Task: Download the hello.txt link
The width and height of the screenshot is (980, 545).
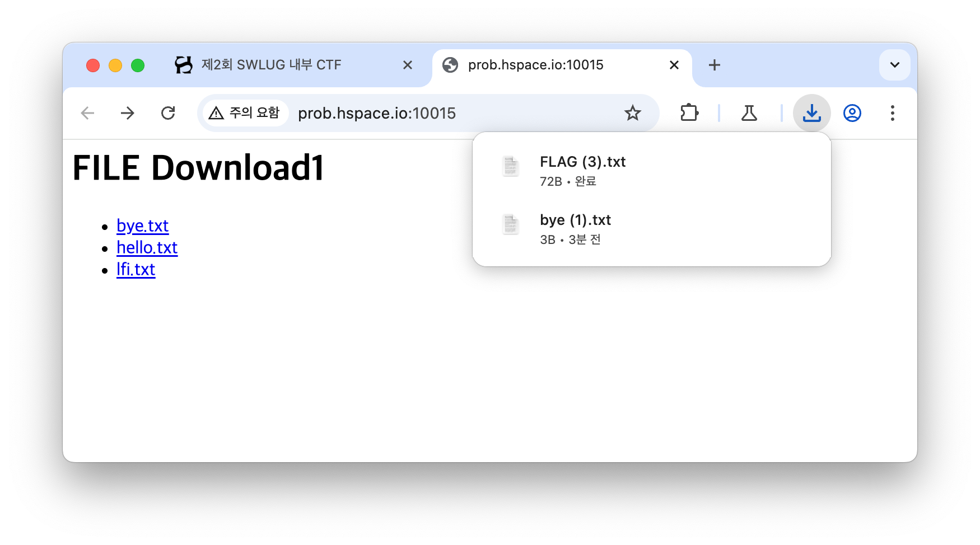Action: pos(147,247)
